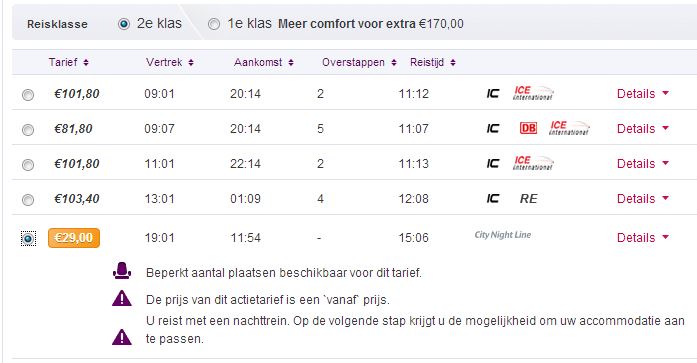Expand Details for the 09:01 departure
The image size is (697, 363).
(643, 94)
